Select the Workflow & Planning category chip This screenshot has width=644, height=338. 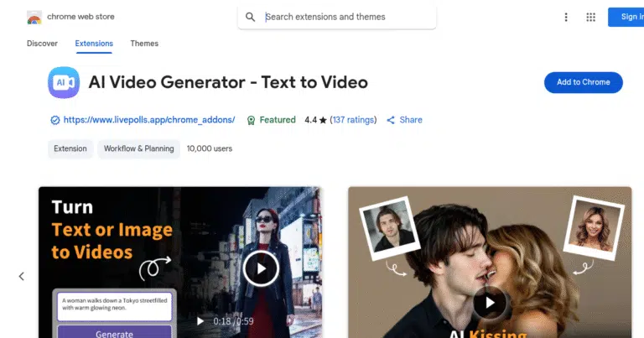[x=139, y=148]
